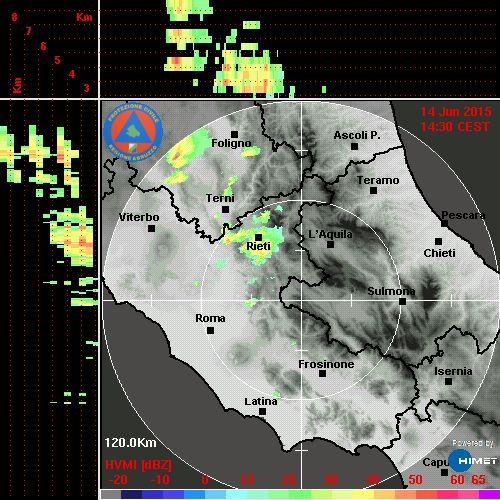Click the 30 dBZ scale value
Viewport: 500px width, 500px height.
point(330,480)
